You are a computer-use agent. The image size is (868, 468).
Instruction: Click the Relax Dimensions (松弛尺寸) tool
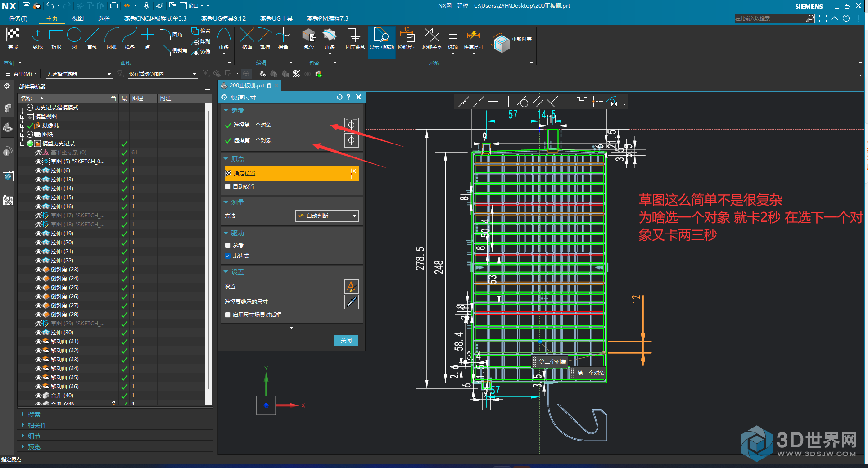407,35
